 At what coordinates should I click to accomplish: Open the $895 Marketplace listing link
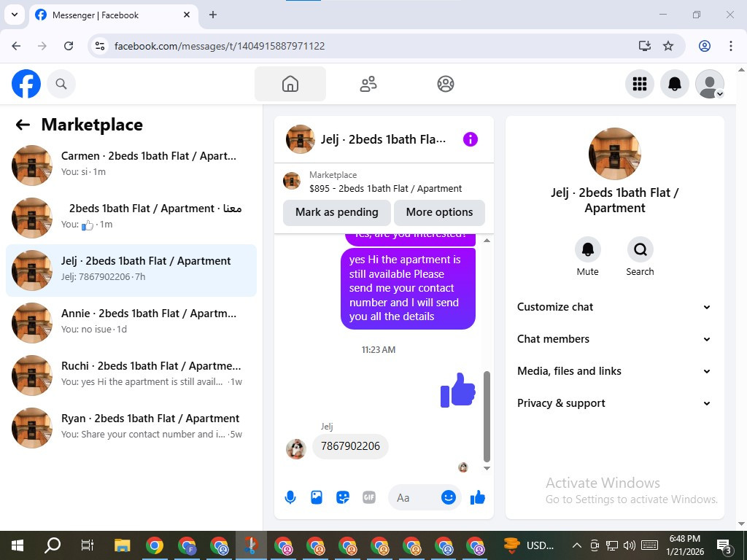(x=385, y=189)
